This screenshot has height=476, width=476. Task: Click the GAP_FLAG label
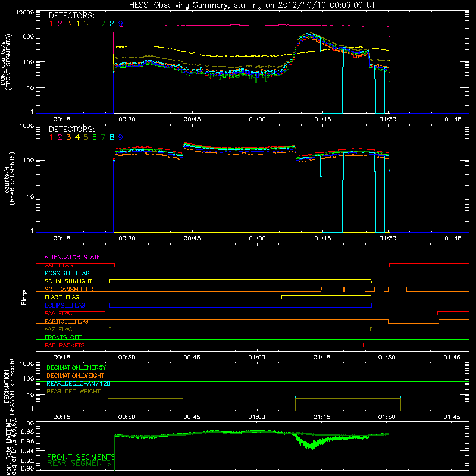pyautogui.click(x=58, y=265)
